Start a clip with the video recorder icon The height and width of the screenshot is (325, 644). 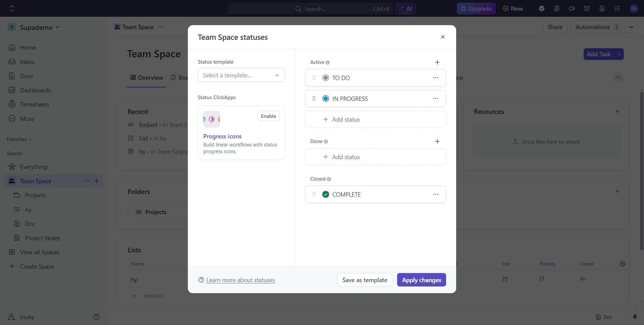point(572,8)
